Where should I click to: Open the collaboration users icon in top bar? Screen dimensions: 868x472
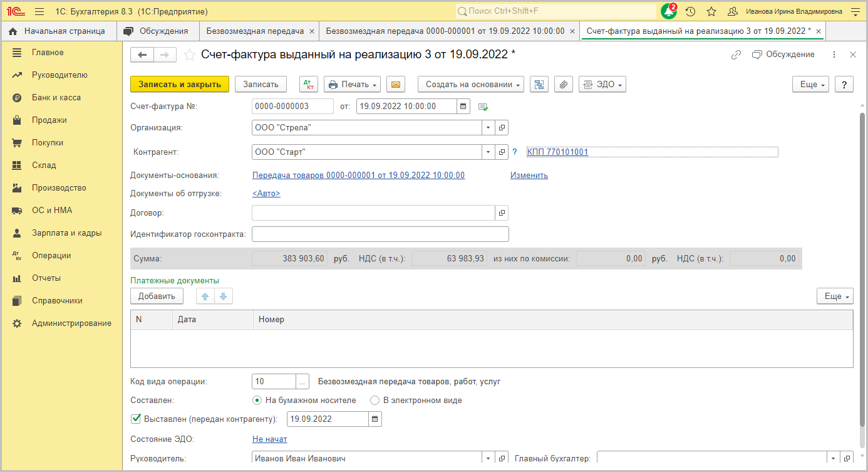732,11
